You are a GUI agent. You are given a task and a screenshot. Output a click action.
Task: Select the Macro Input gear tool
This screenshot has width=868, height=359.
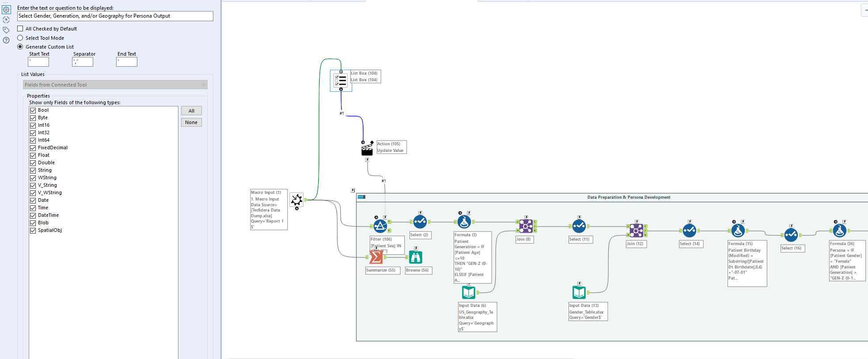(296, 200)
